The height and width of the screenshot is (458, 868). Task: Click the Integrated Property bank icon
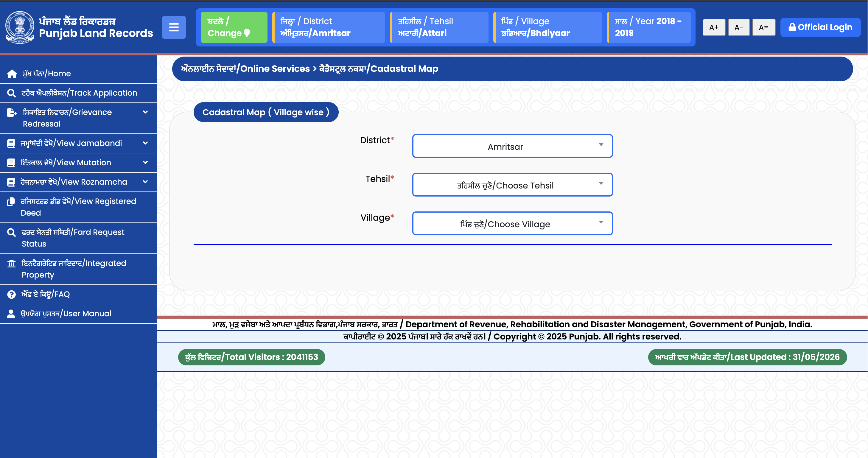(11, 263)
